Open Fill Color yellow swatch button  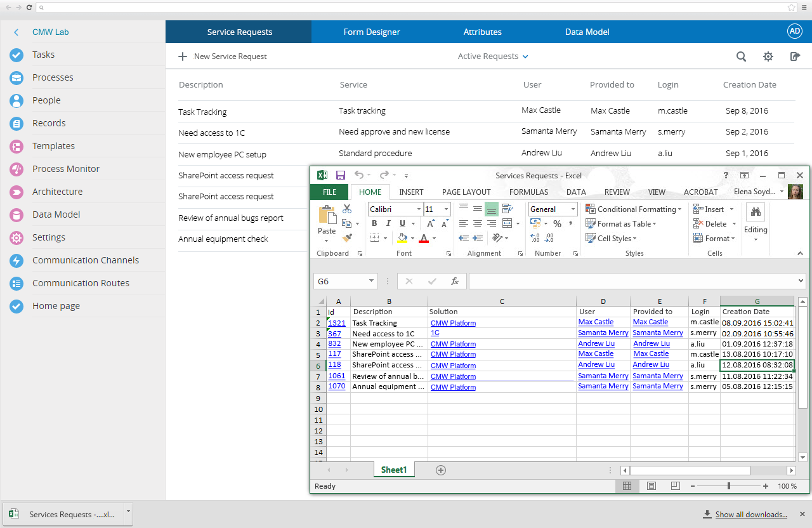click(x=402, y=239)
